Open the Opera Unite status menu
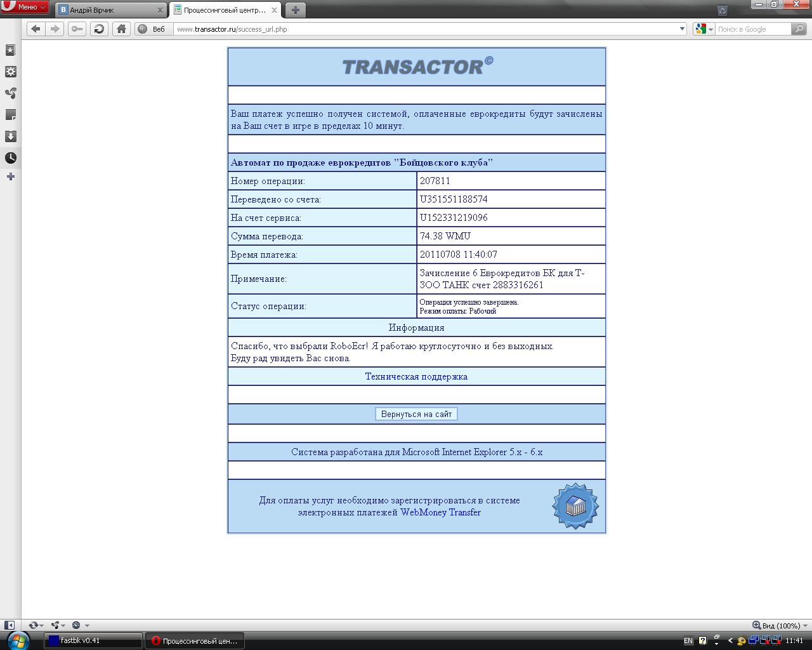812x650 pixels. tap(58, 625)
